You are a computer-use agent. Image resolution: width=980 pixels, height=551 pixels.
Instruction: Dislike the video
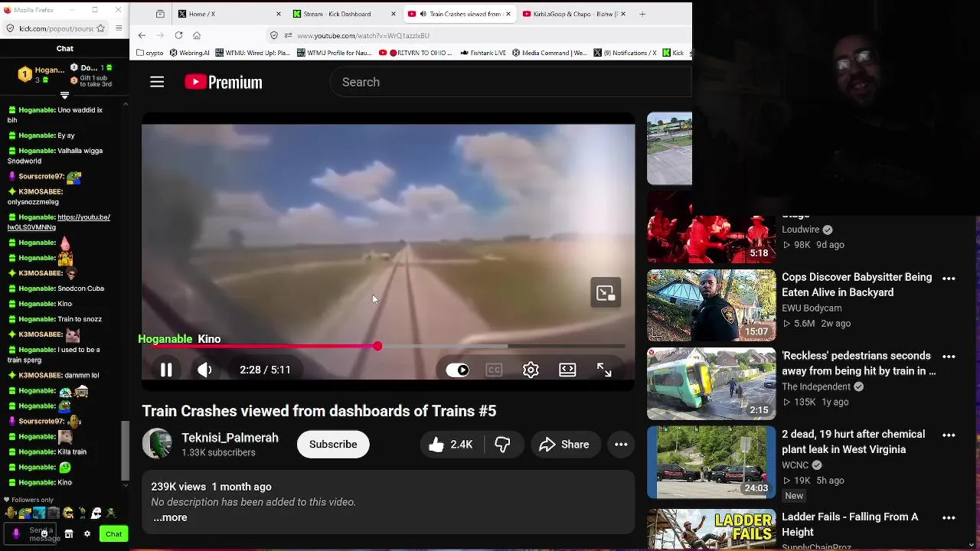tap(503, 445)
